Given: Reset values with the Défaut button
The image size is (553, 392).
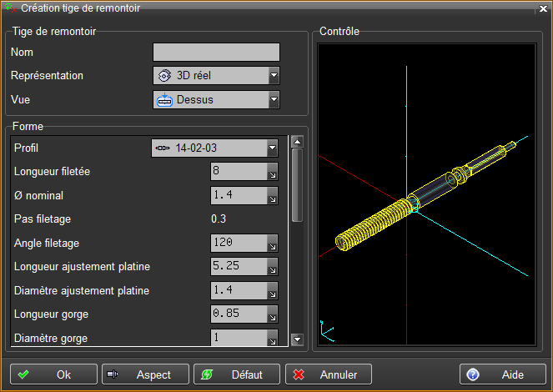Looking at the screenshot, I should tap(237, 374).
